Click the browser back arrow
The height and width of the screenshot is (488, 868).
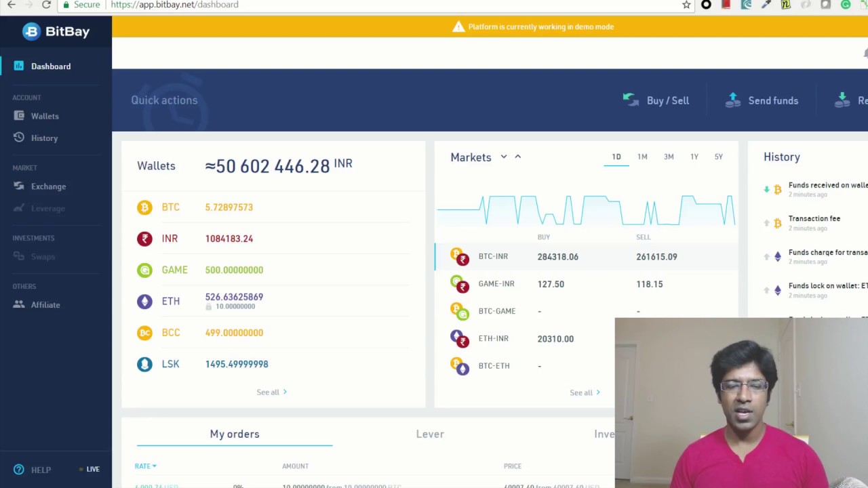click(12, 5)
